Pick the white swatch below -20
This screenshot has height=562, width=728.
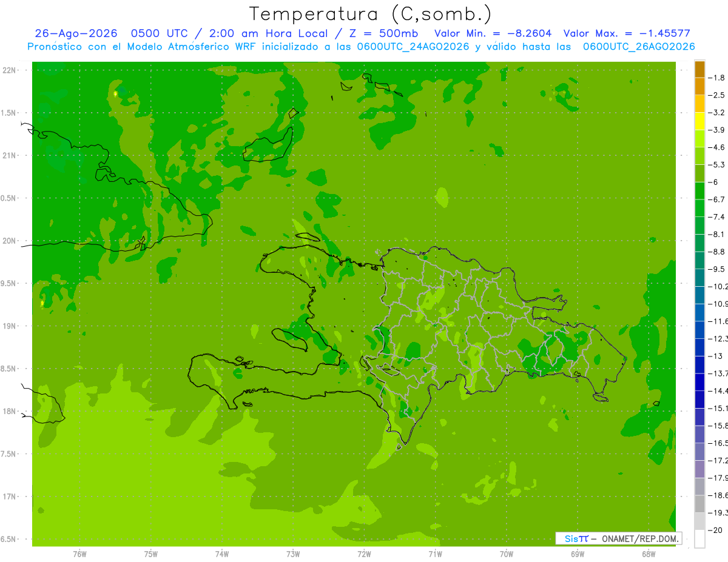(699, 539)
